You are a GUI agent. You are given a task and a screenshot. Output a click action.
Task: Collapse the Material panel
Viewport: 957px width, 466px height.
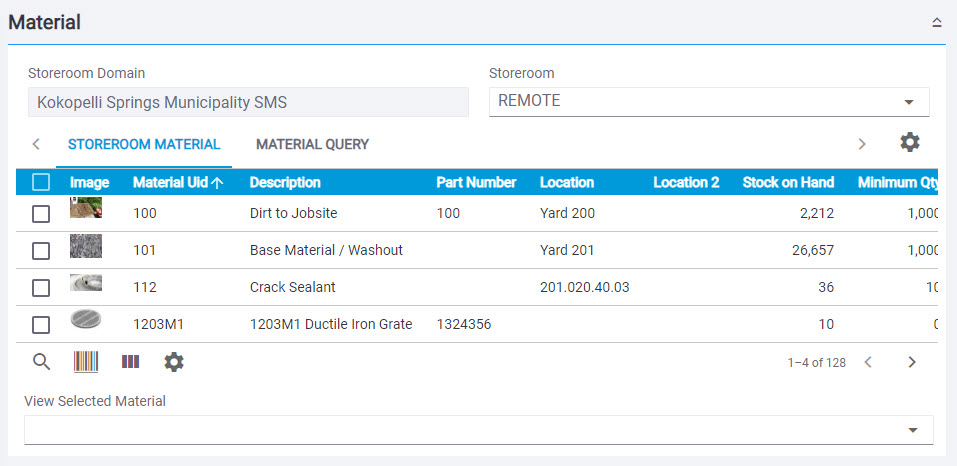click(937, 22)
